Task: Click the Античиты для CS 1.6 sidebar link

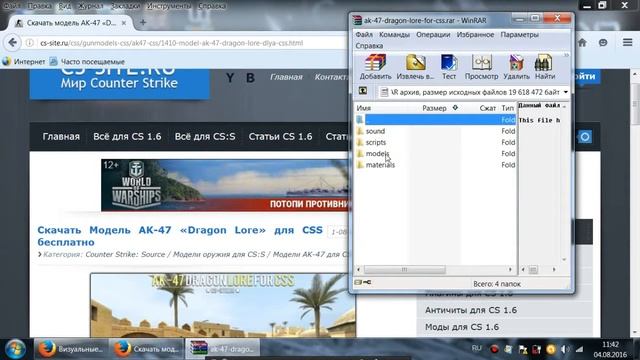Action: coord(471,310)
